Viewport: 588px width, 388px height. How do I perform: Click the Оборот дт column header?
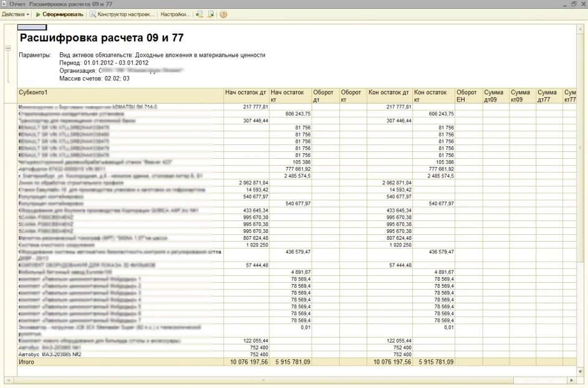pos(325,95)
